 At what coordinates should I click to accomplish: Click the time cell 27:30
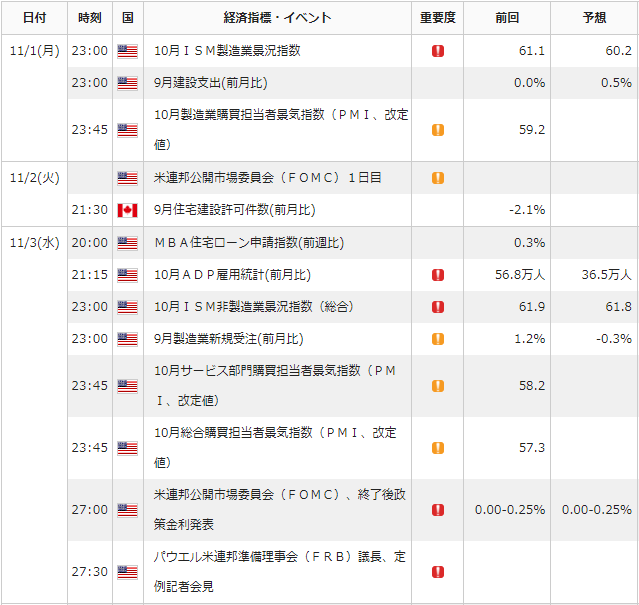point(90,572)
